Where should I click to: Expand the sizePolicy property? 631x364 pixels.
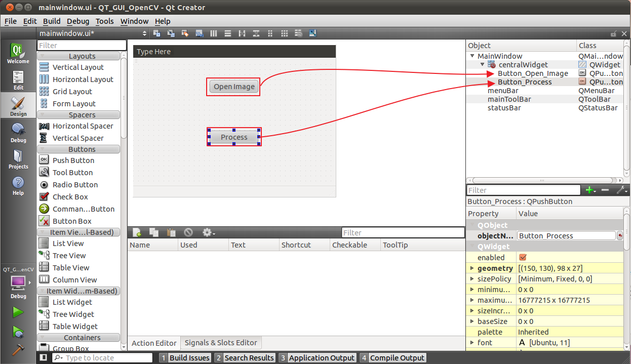pos(472,279)
